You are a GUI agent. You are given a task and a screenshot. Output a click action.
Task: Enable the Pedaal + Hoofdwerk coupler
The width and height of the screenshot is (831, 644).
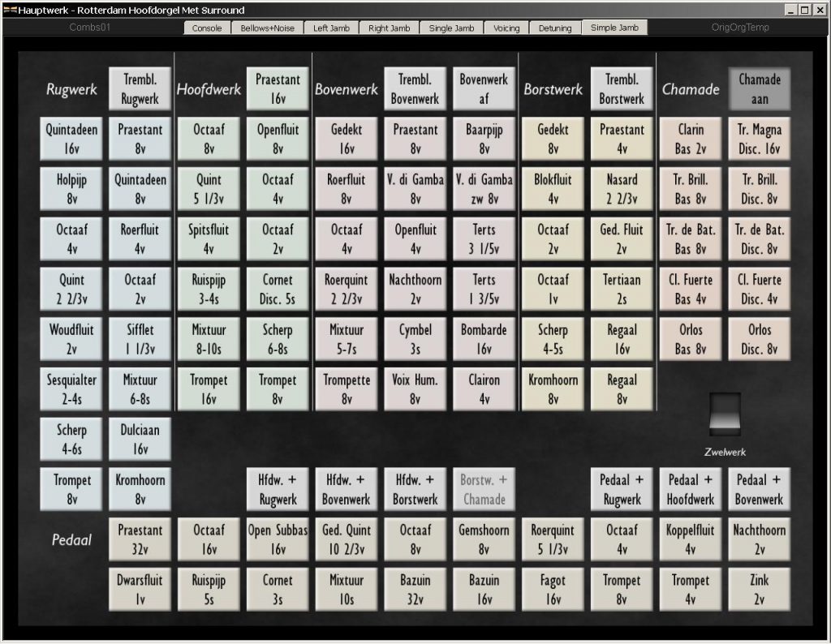[x=691, y=489]
